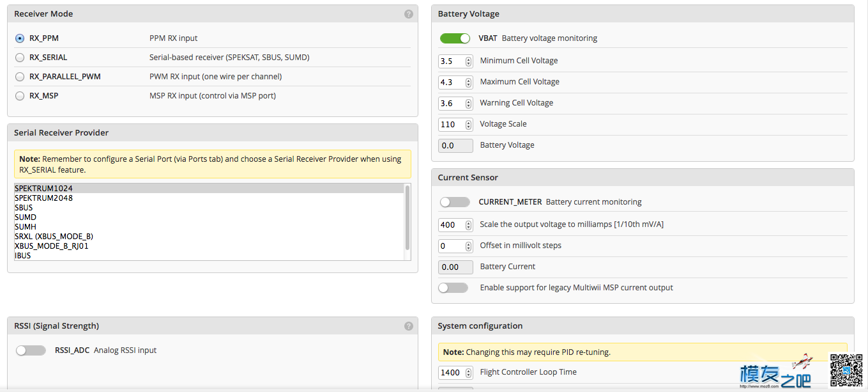
Task: Select the RX_MSP receiver mode
Action: [x=20, y=96]
